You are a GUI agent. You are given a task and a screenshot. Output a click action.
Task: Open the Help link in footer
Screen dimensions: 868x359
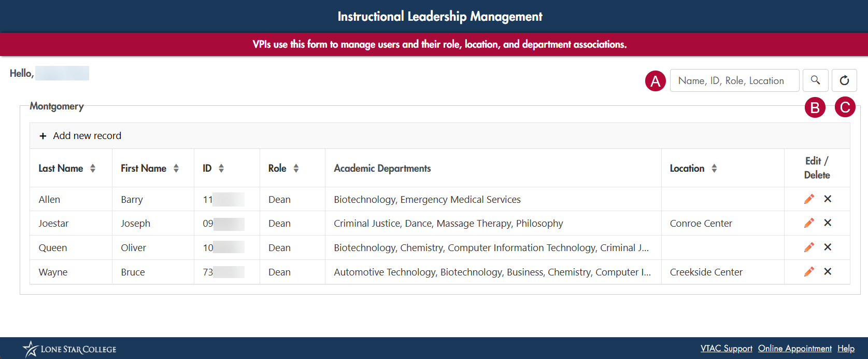coord(846,349)
